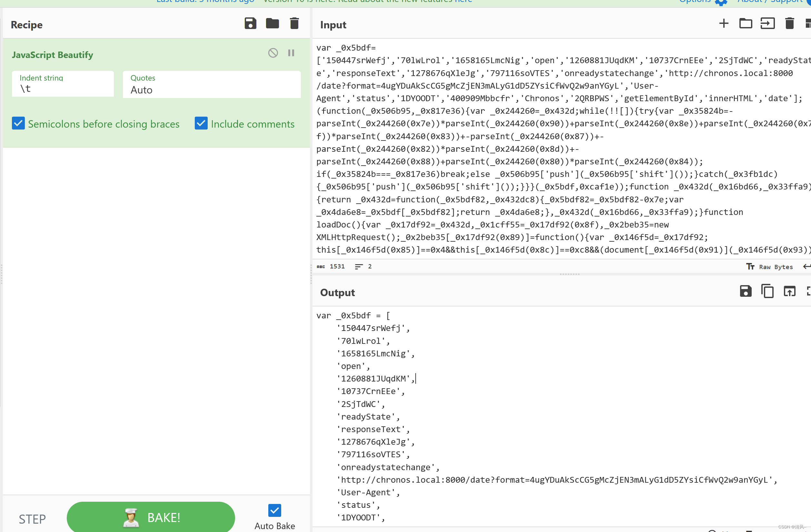Click the input character count 1531
The image size is (811, 532).
pos(331,267)
